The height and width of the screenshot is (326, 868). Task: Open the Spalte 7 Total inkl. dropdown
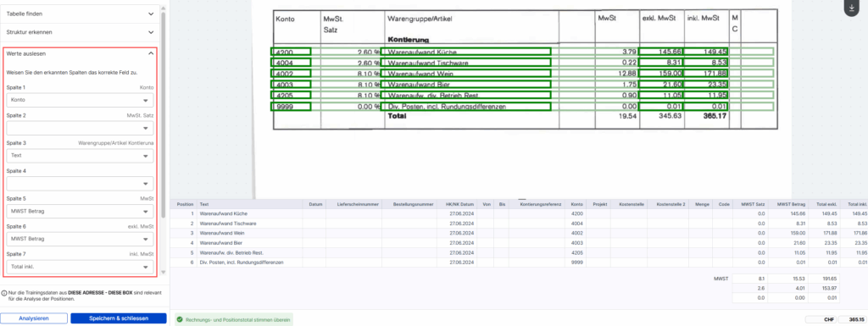pos(81,267)
